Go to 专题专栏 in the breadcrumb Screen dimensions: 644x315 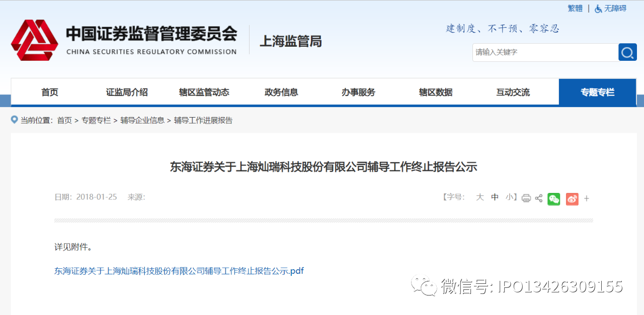tap(96, 121)
